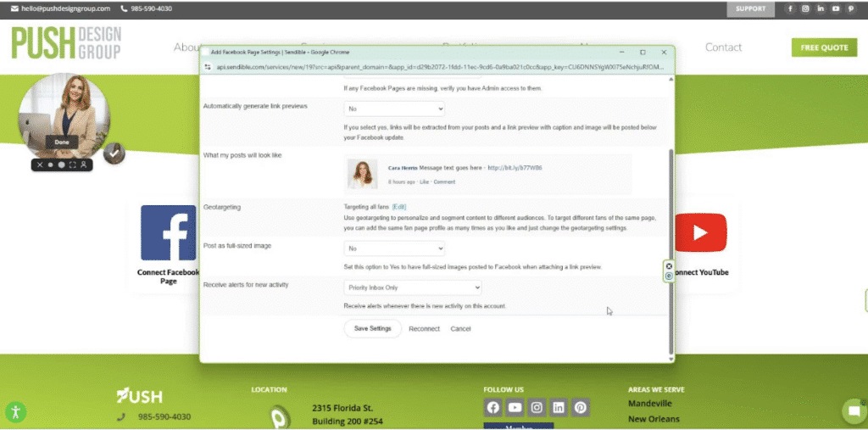Viewport: 868px width, 430px height.
Task: Click the SUPPORT button in top bar
Action: pos(751,8)
